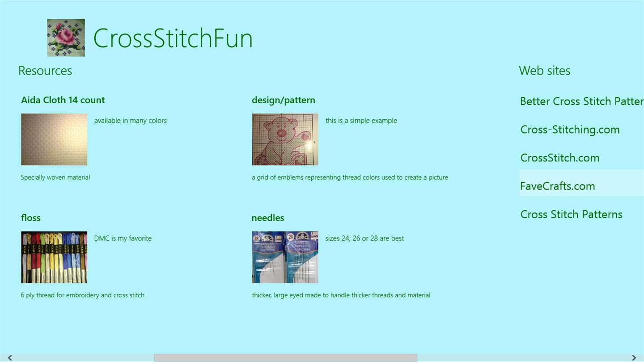Select the needles heading
The image size is (644, 362).
coord(268,218)
